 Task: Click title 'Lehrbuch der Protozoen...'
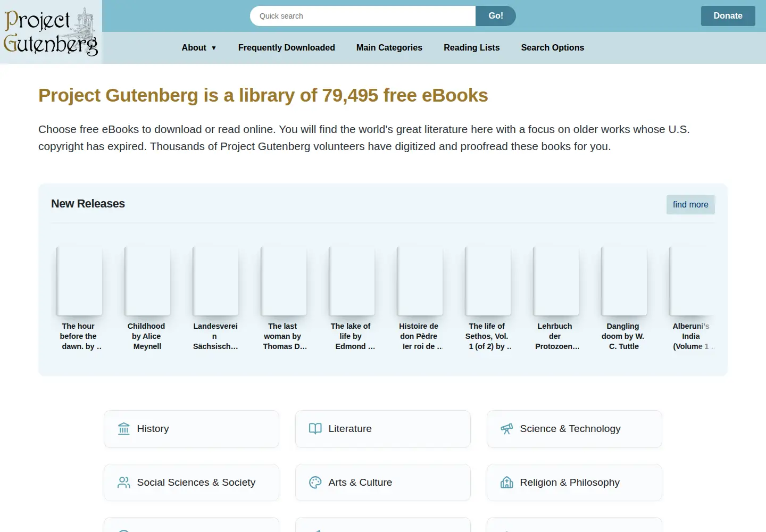(x=556, y=336)
